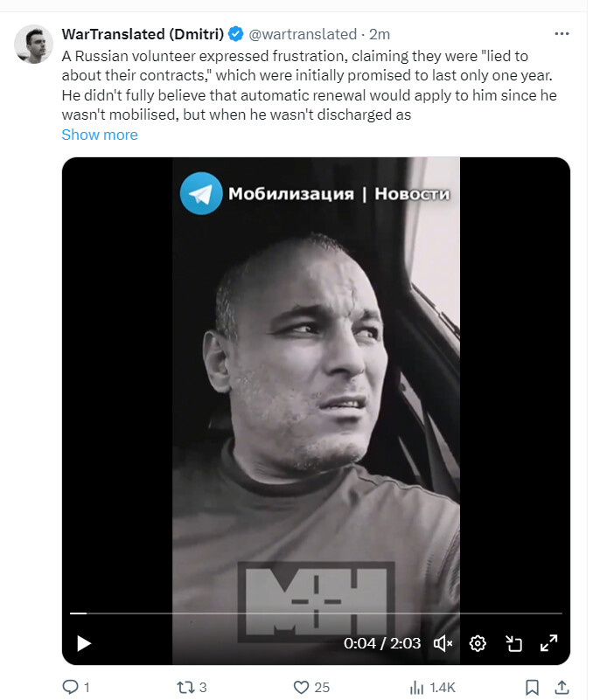Enter video fullscreen mode
593x700 pixels.
[x=548, y=643]
